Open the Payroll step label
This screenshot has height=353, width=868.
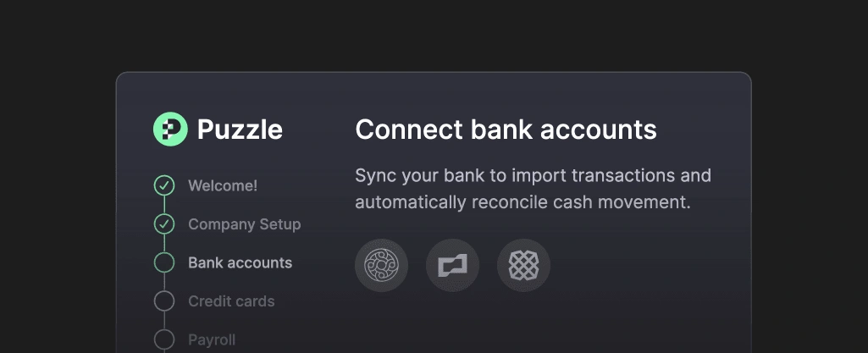(x=212, y=339)
